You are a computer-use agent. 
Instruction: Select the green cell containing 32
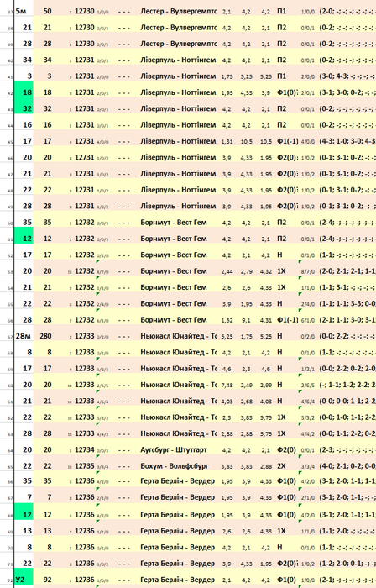tap(23, 108)
